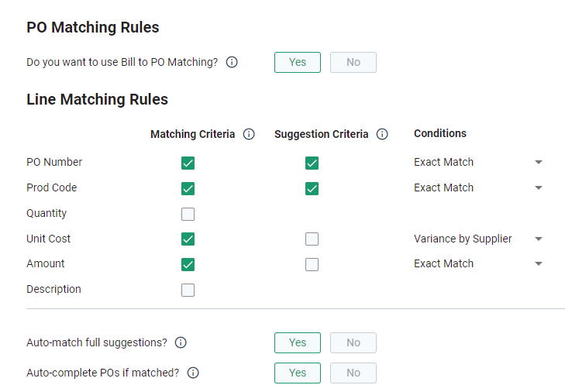Image resolution: width=565 pixels, height=392 pixels.
Task: Tick the Description matching criteria checkbox
Action: coord(188,290)
